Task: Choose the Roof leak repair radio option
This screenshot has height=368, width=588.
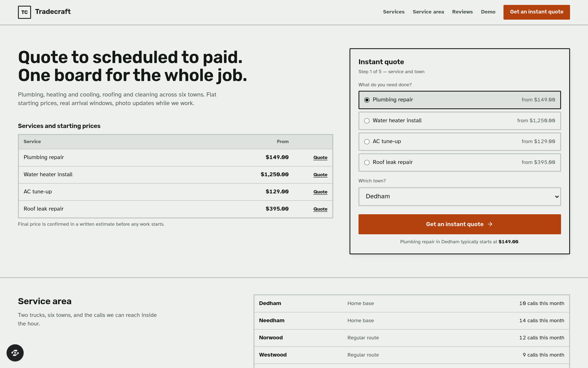Action: [x=459, y=162]
